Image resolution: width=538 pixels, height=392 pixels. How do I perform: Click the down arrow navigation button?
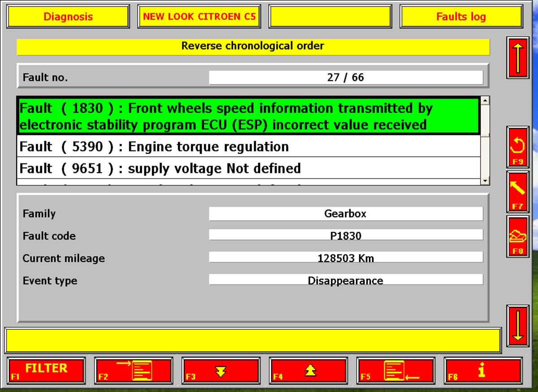click(x=518, y=325)
